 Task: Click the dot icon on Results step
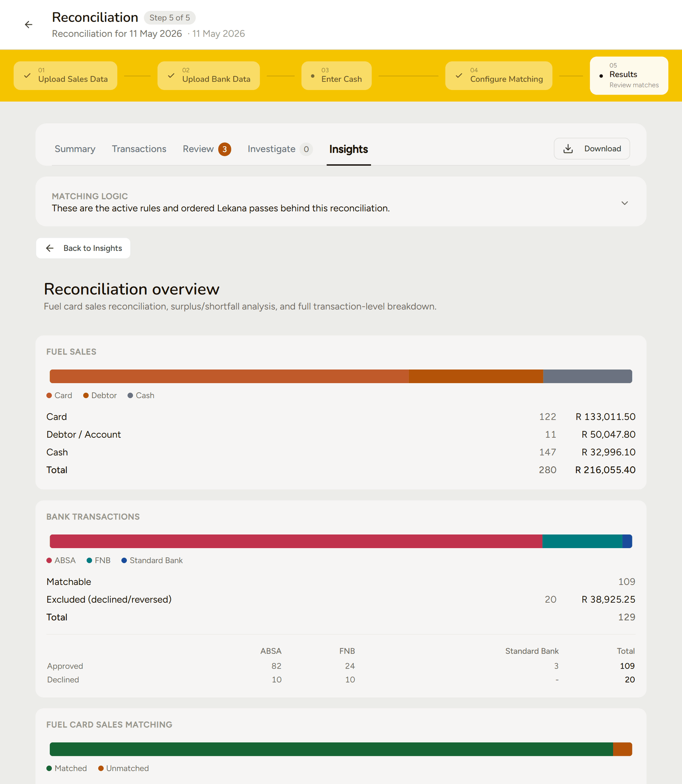click(x=601, y=76)
